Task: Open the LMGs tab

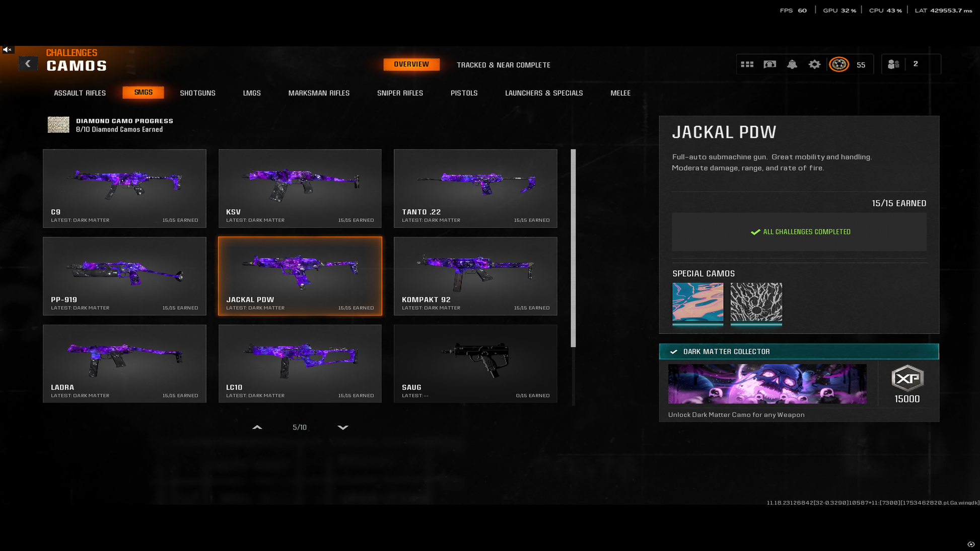Action: (x=252, y=93)
